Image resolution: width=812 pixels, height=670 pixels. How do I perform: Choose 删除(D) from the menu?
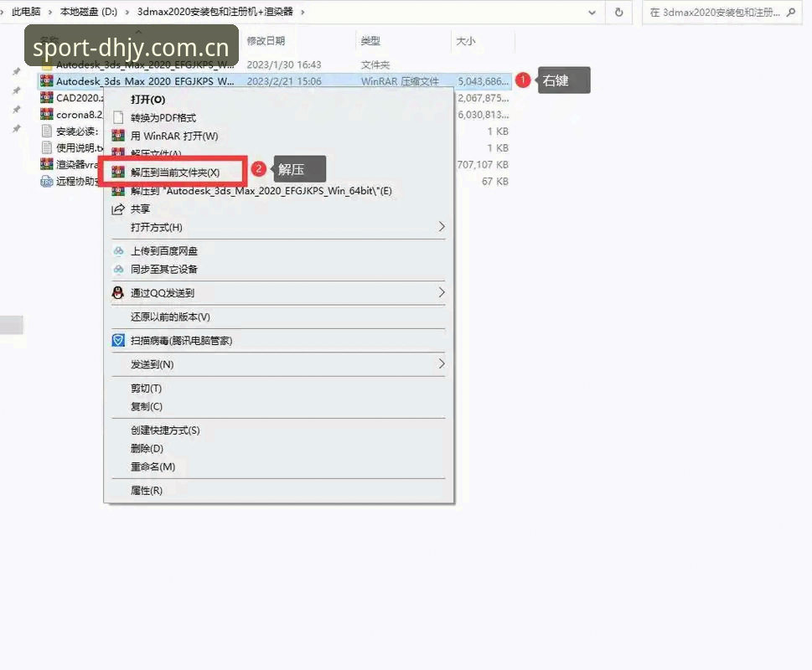147,448
